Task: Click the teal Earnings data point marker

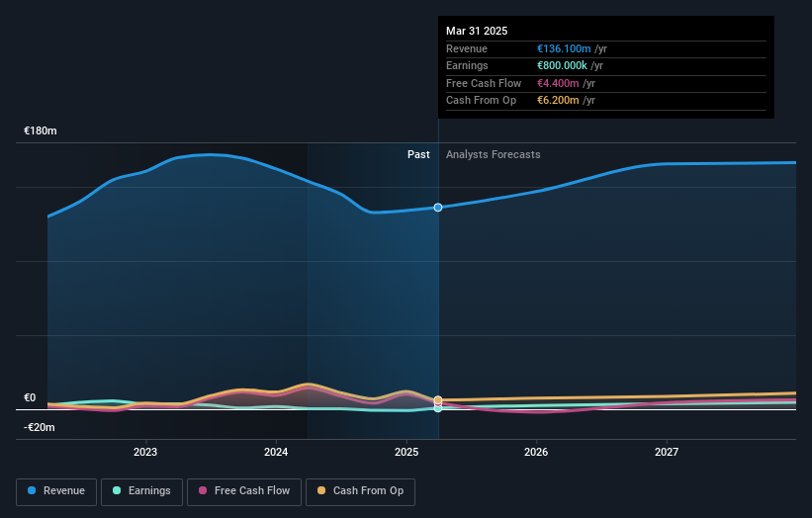Action: point(438,408)
